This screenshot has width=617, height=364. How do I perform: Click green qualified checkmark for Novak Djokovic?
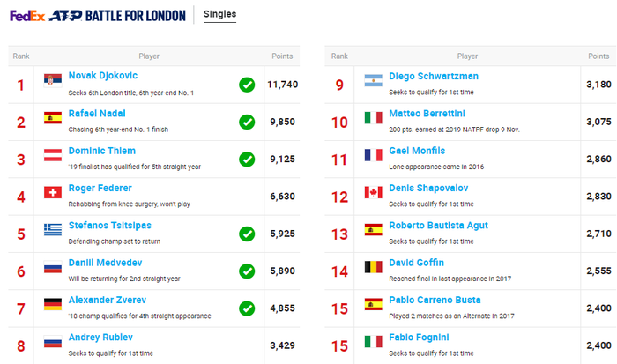(247, 85)
